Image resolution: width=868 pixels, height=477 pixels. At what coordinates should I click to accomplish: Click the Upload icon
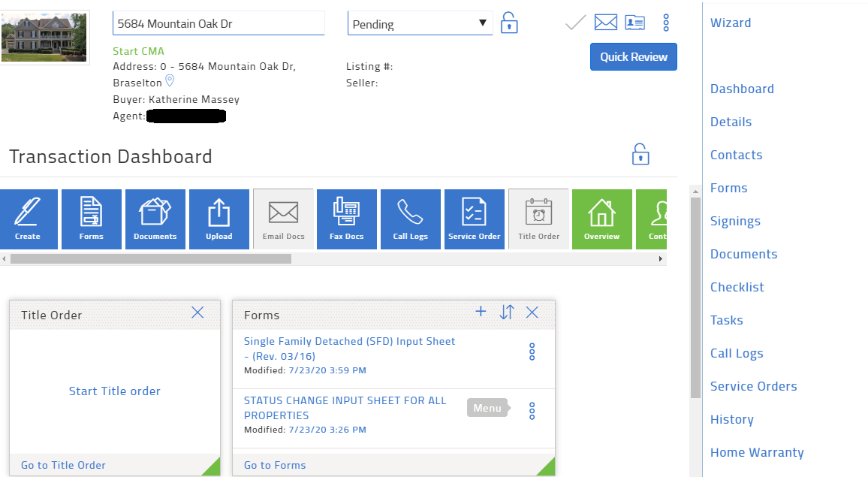tap(219, 219)
